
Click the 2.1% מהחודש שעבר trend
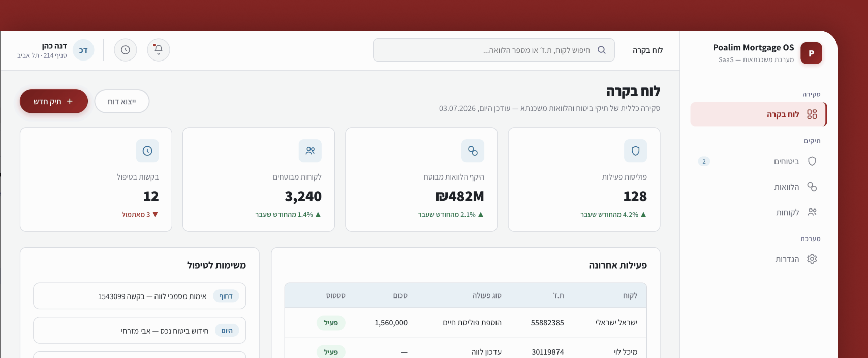(x=451, y=215)
